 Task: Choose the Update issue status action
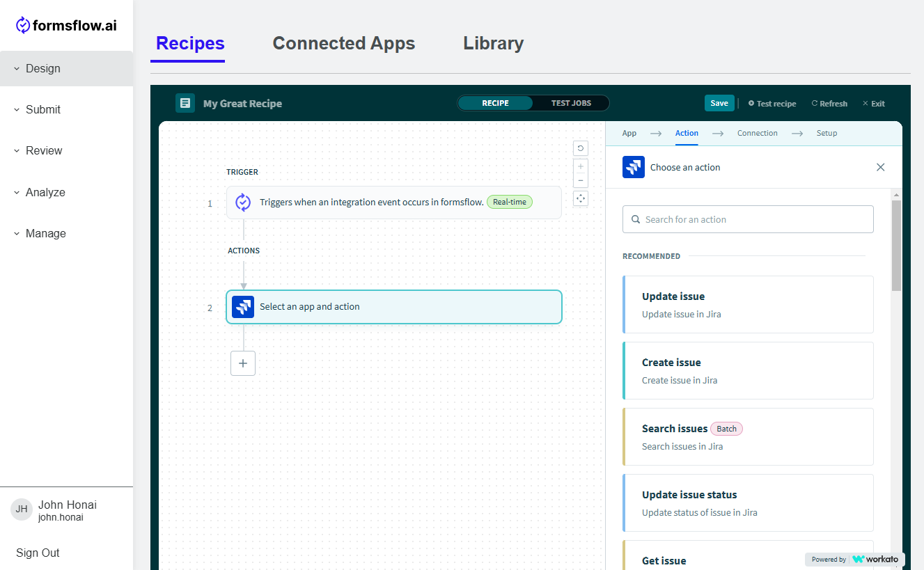tap(748, 503)
